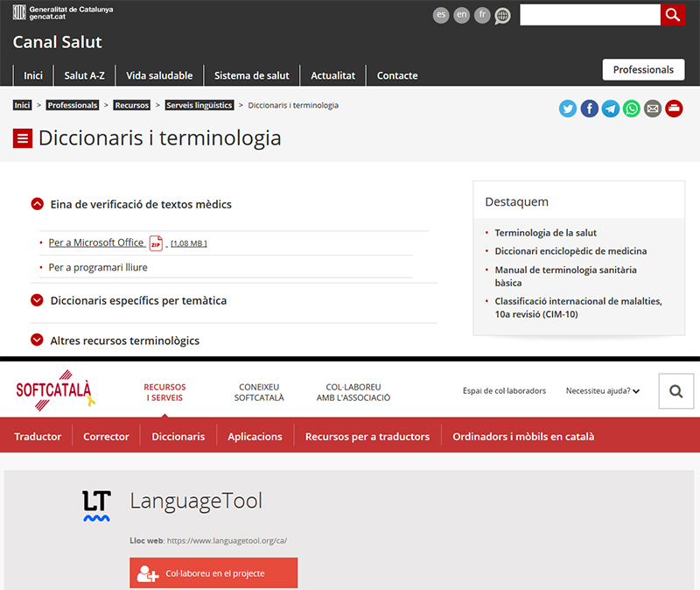This screenshot has height=590, width=700.
Task: Collapse Eina de verificació de textos mèdics
Action: (x=37, y=204)
